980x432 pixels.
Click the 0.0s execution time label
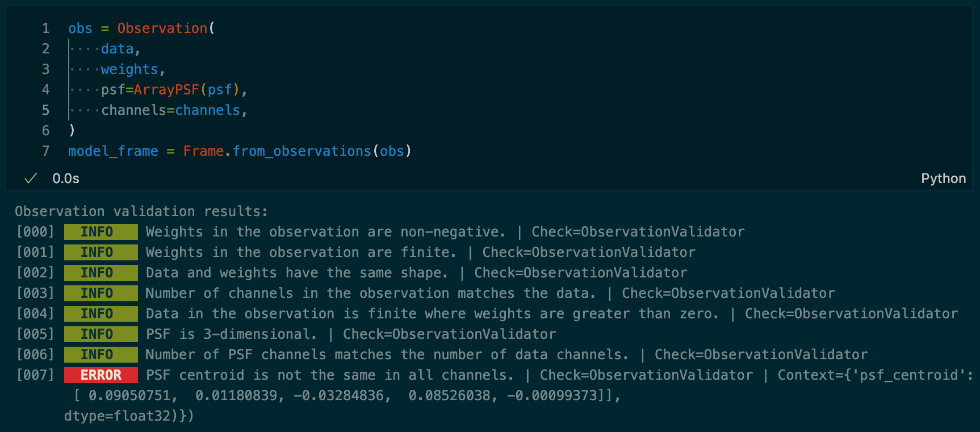[66, 178]
